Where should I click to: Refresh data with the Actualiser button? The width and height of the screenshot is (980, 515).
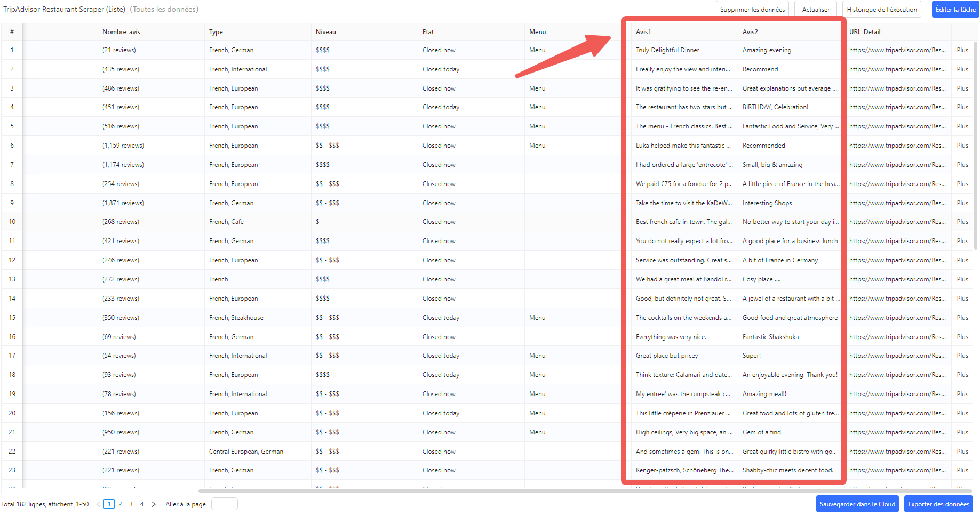point(816,10)
